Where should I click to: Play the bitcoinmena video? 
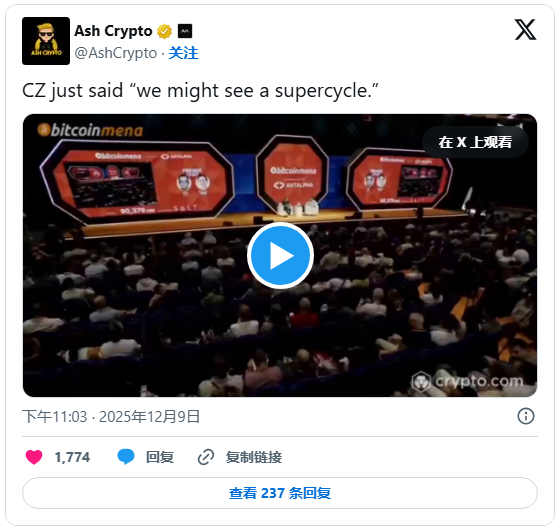point(280,256)
